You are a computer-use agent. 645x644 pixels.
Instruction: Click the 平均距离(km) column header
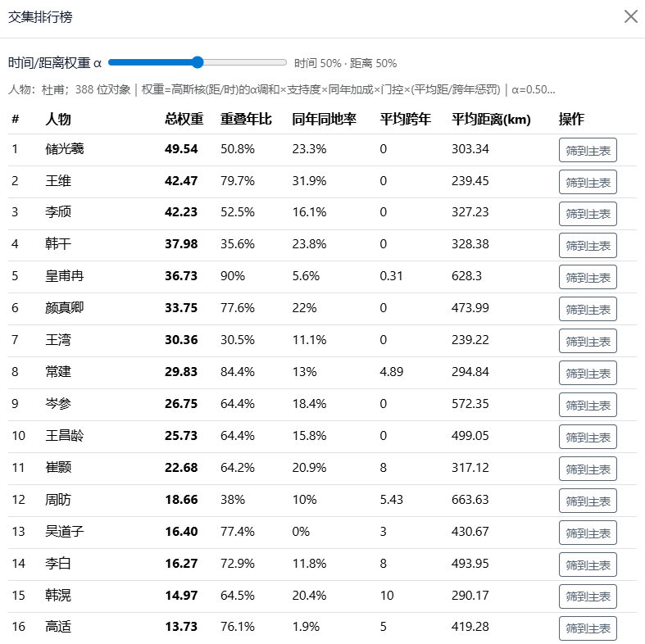click(x=491, y=120)
